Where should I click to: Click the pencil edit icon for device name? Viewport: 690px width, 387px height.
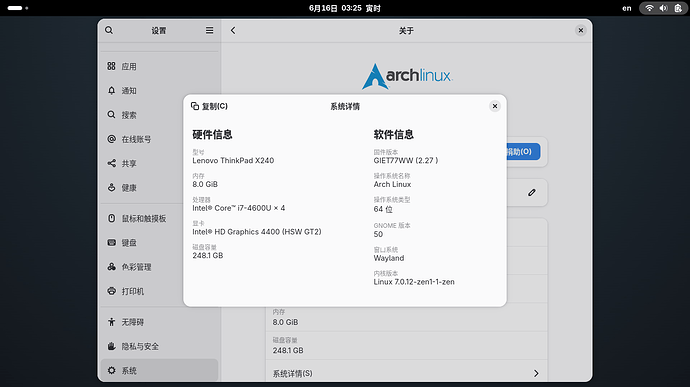pyautogui.click(x=532, y=192)
